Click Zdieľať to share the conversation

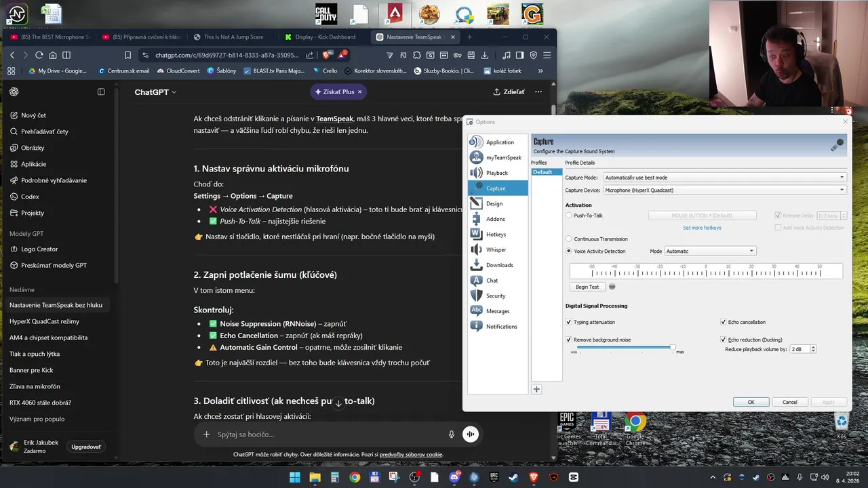click(509, 91)
